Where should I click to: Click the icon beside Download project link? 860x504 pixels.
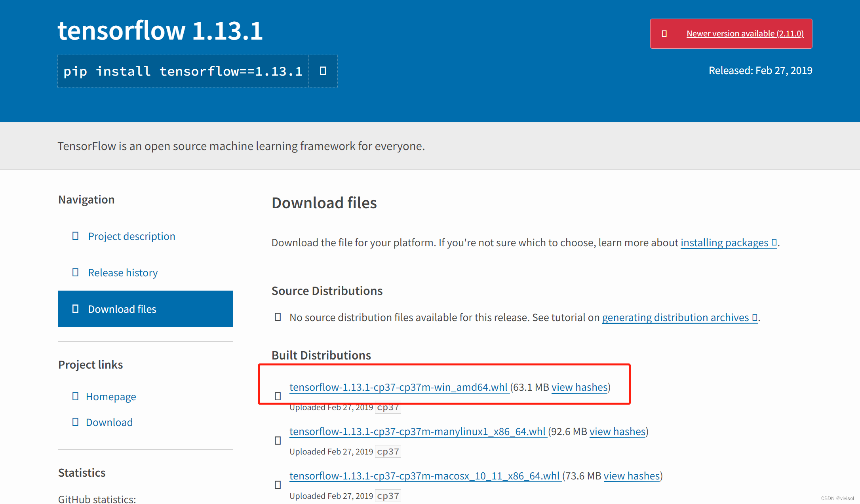75,422
